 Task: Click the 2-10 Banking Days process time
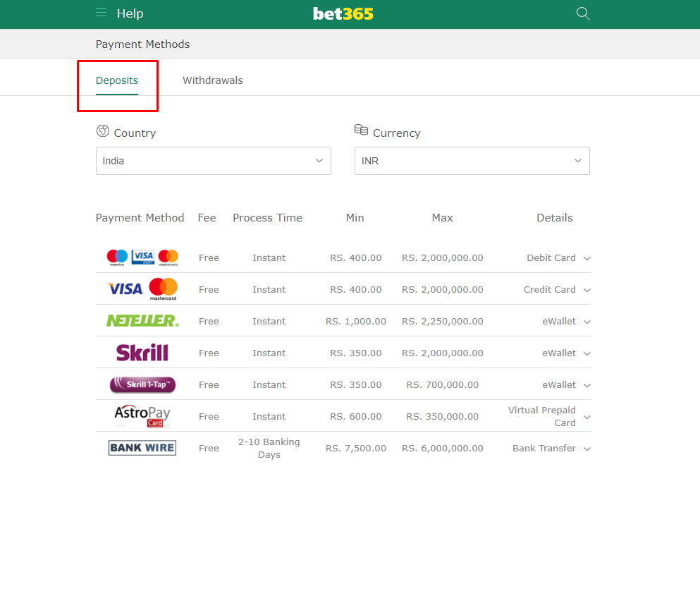269,448
